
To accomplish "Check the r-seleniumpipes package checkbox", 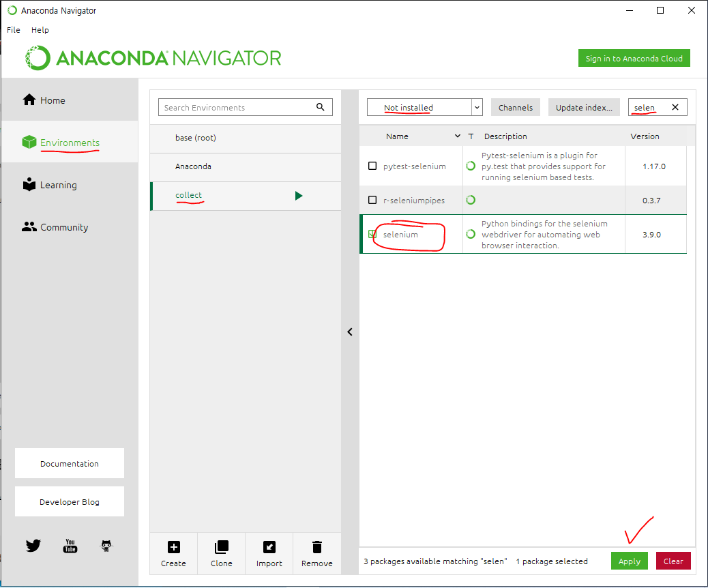I will pos(372,200).
